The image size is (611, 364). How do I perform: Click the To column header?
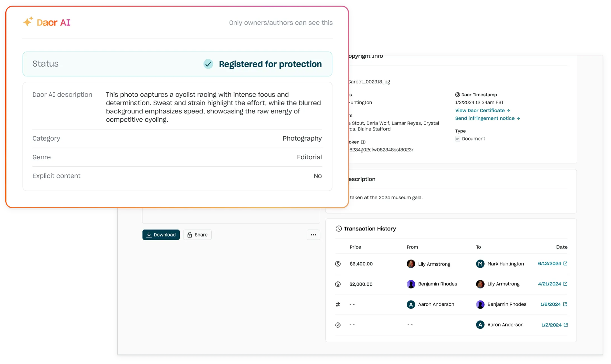pyautogui.click(x=478, y=247)
